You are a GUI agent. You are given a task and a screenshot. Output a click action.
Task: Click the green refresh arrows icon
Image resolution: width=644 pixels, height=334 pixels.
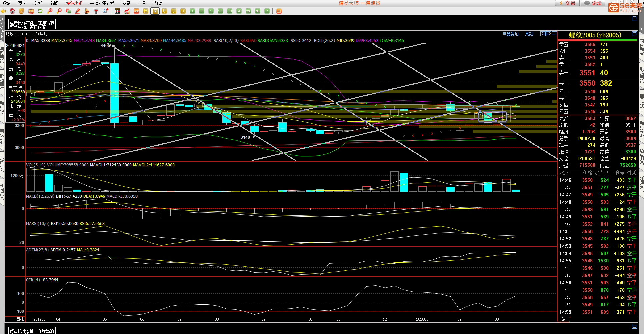pos(40,11)
